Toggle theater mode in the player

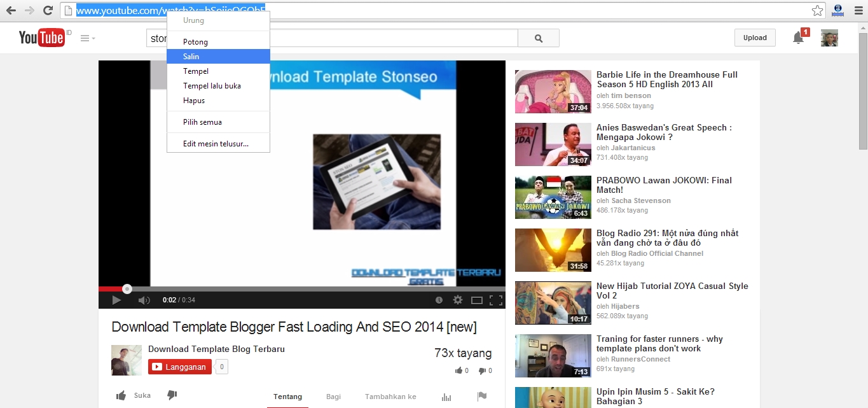(x=477, y=300)
